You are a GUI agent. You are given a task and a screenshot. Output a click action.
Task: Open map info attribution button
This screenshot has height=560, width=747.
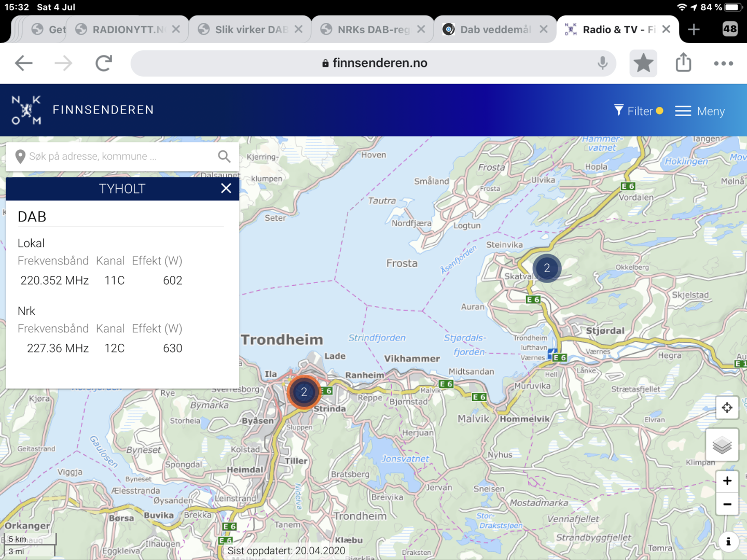point(728,541)
